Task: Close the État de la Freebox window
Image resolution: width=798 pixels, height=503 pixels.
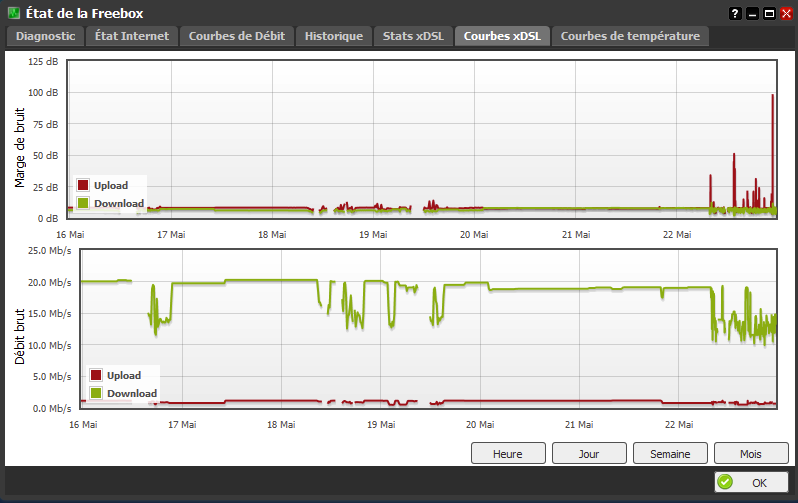Action: (x=786, y=14)
